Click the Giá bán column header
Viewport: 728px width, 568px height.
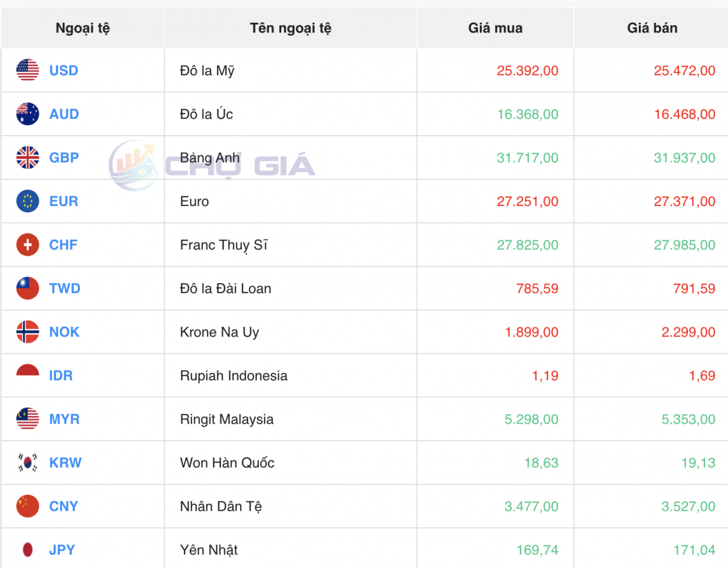coord(652,28)
